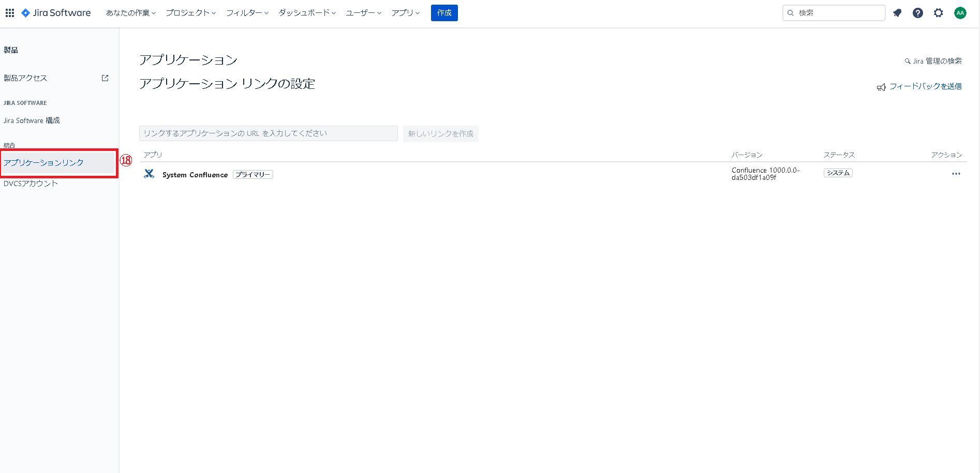Open the app switcher grid icon
980x473 pixels.
pos(10,13)
